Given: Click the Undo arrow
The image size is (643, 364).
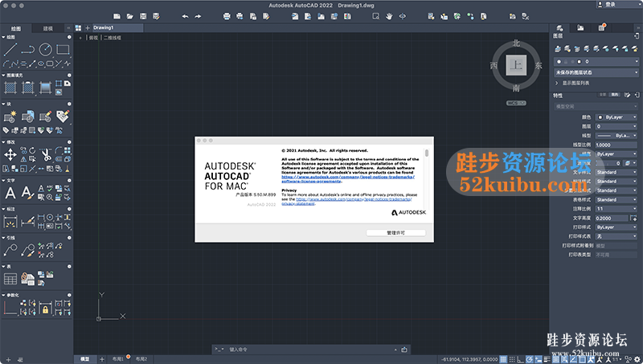Looking at the screenshot, I should coord(185,16).
